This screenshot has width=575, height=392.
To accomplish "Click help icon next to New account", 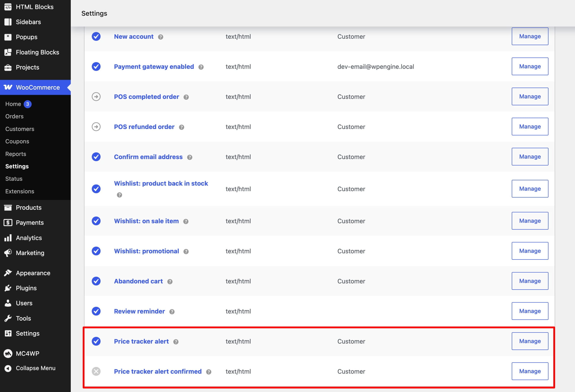I will [161, 37].
